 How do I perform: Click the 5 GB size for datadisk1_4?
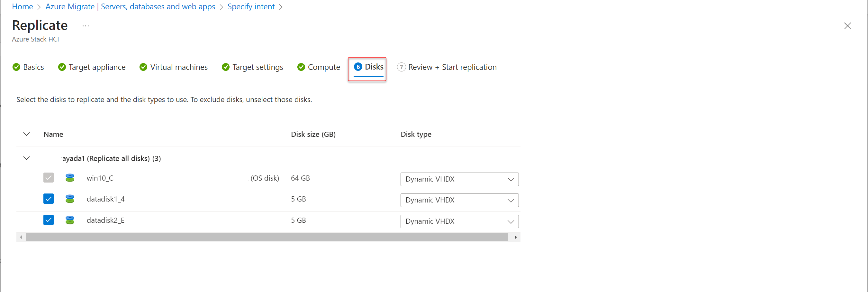pos(298,199)
